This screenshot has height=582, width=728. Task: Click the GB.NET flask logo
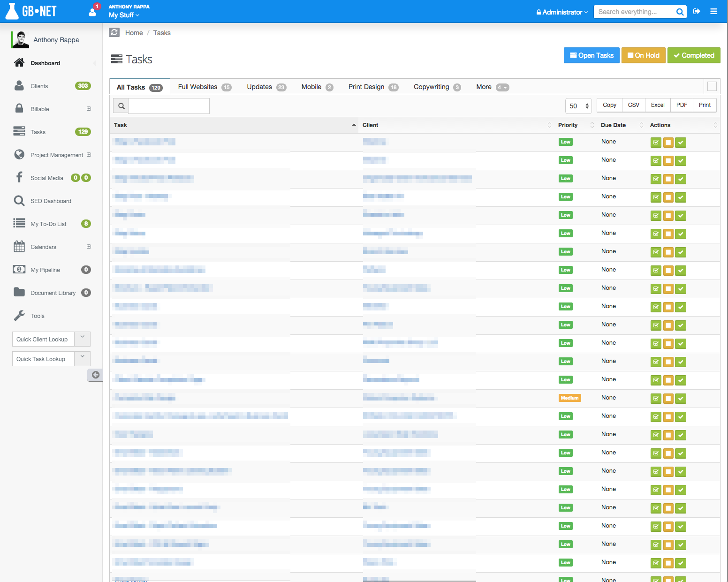click(31, 11)
